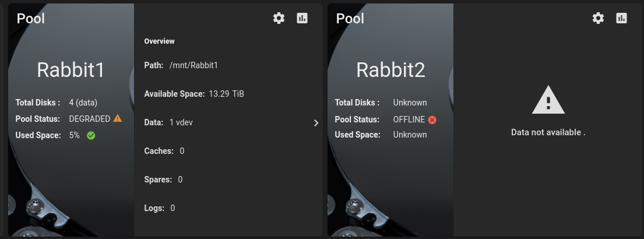Open settings gear on Rabbit1 pool card
This screenshot has height=239, width=644.
(279, 18)
